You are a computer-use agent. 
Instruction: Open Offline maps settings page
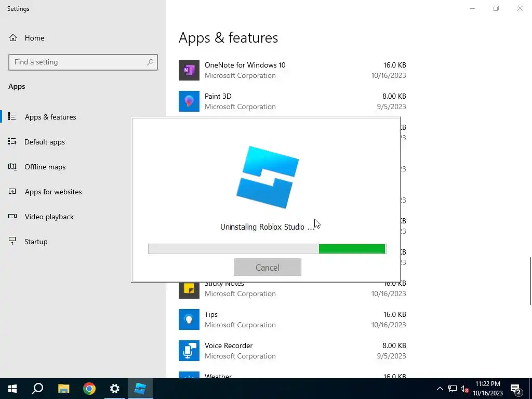tap(45, 167)
